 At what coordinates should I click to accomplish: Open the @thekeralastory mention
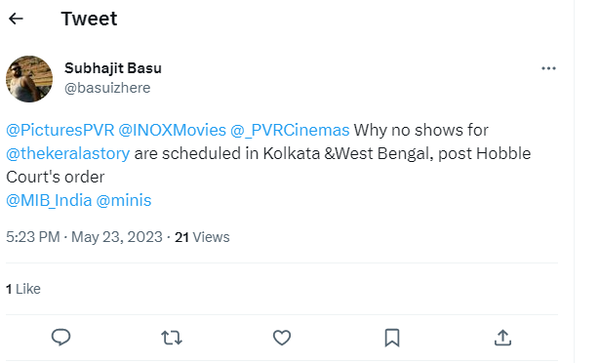point(68,154)
